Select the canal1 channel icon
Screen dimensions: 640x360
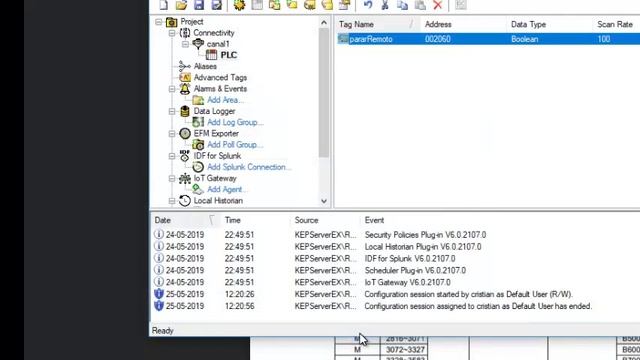pyautogui.click(x=198, y=44)
